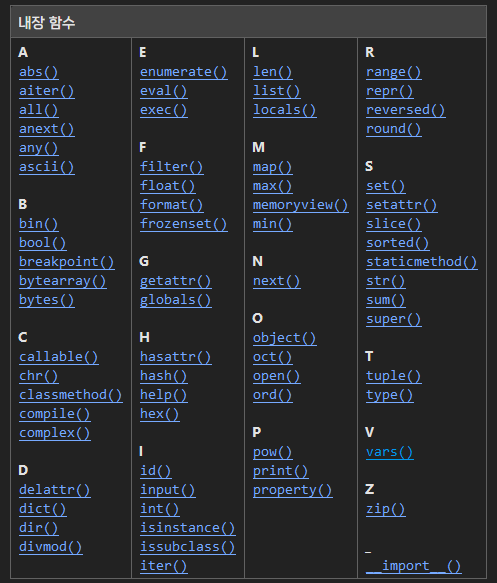The width and height of the screenshot is (497, 583).
Task: Open the bytearray() link
Action: [62, 281]
